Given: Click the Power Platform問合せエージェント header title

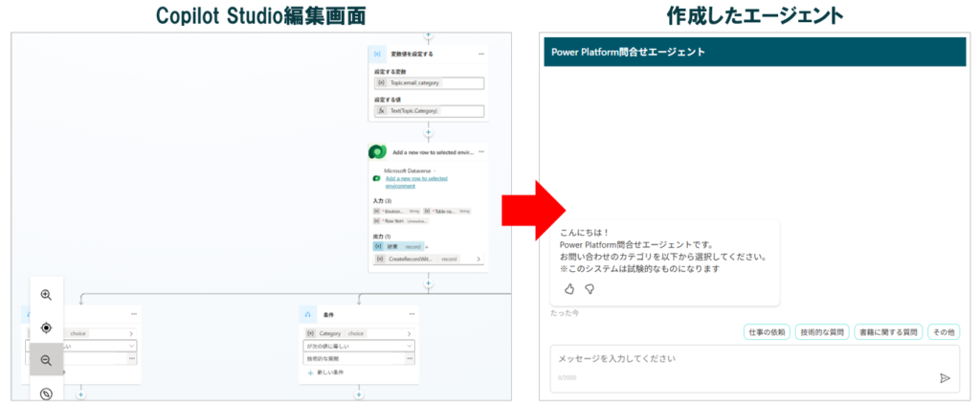Looking at the screenshot, I should click(x=628, y=52).
